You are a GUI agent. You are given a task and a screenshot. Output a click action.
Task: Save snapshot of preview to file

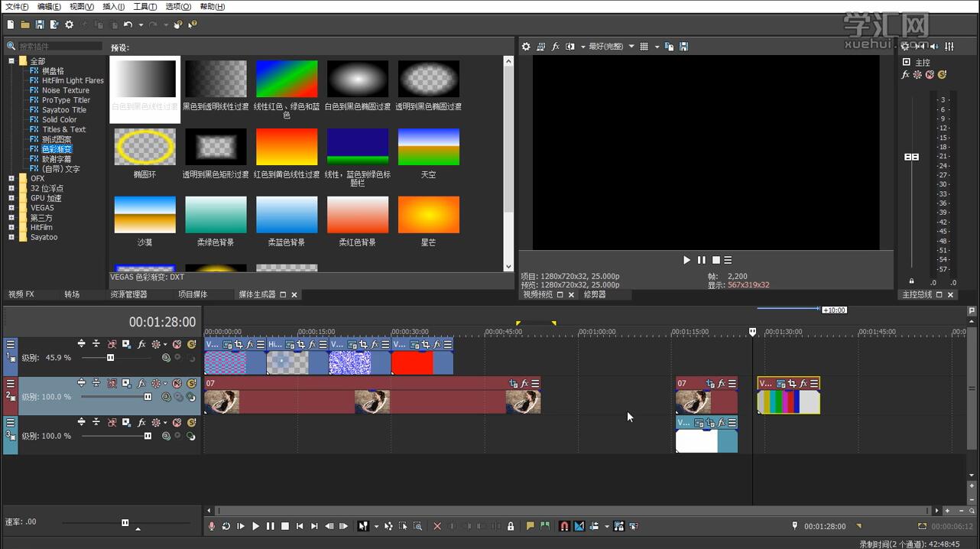point(683,47)
